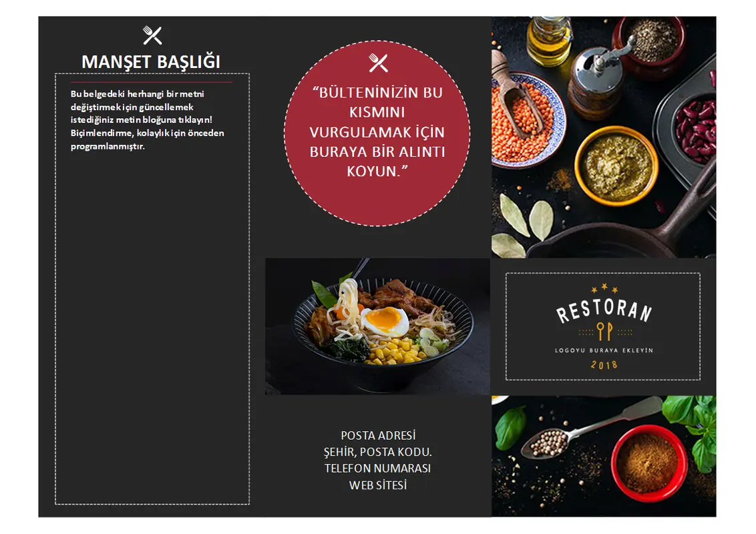Click the fork and knife icon above MANŞET BAŞLIĞI
756x534 pixels.
[x=152, y=35]
